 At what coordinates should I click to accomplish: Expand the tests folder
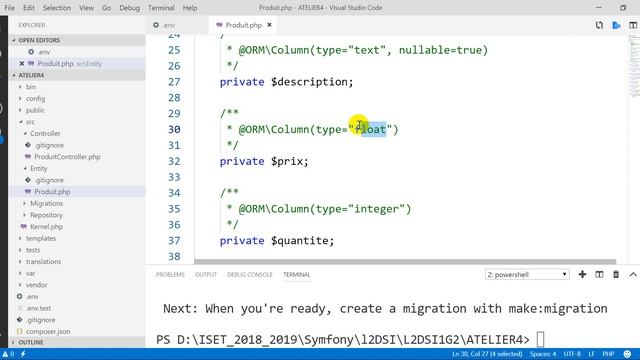click(x=77, y=250)
